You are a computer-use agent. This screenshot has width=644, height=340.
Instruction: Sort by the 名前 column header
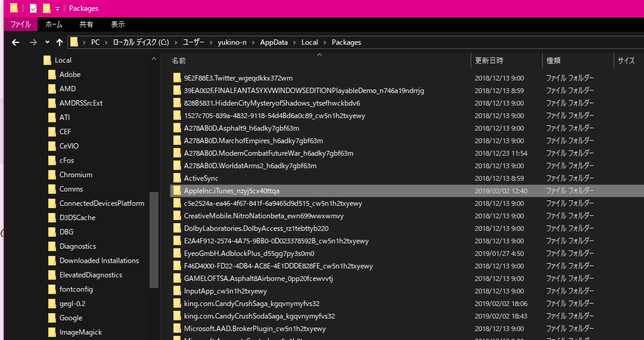(179, 60)
